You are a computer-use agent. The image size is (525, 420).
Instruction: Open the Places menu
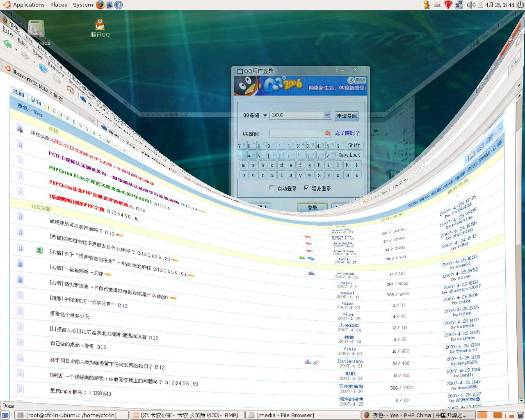pos(59,5)
